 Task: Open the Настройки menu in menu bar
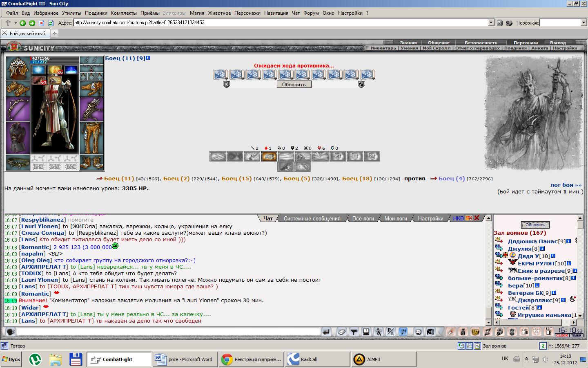tap(350, 13)
